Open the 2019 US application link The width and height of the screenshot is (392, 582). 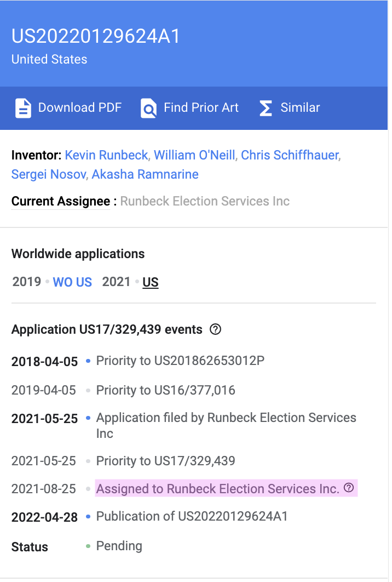(x=84, y=282)
